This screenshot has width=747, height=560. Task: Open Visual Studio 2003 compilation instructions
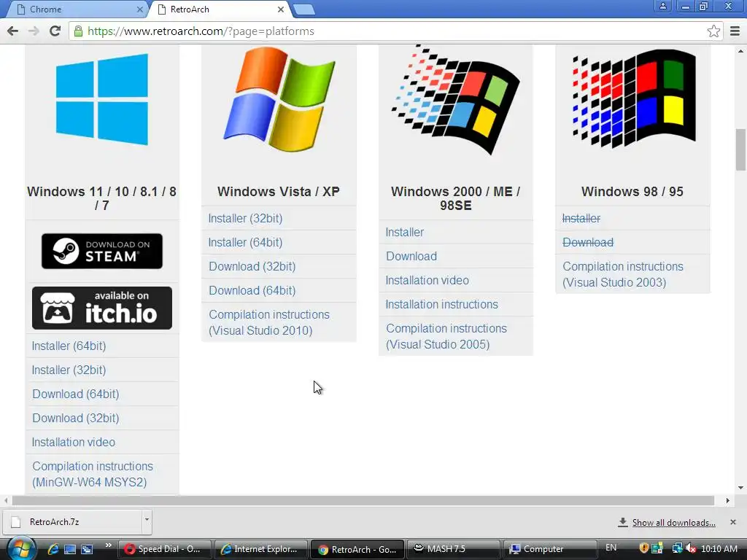(623, 274)
